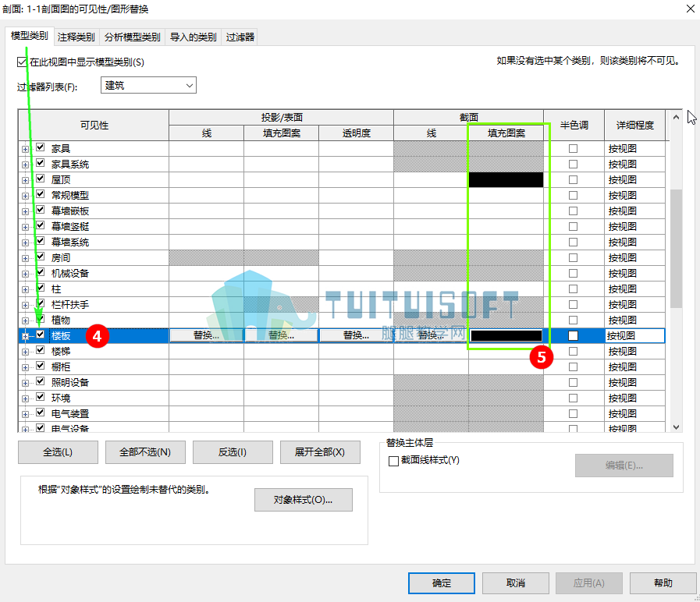This screenshot has width=700, height=602.
Task: Toggle the 截面线样式 checkbox
Action: click(393, 461)
